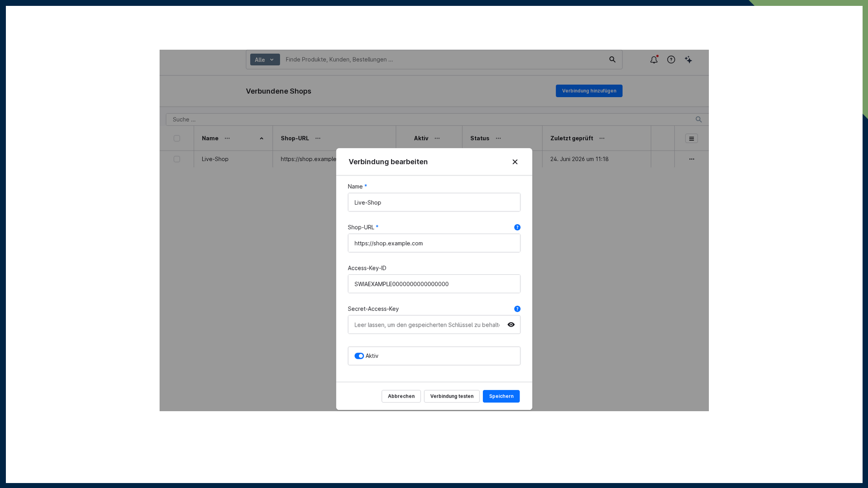This screenshot has height=488, width=868.
Task: Click the Verbundene Shops heading
Action: pyautogui.click(x=278, y=91)
